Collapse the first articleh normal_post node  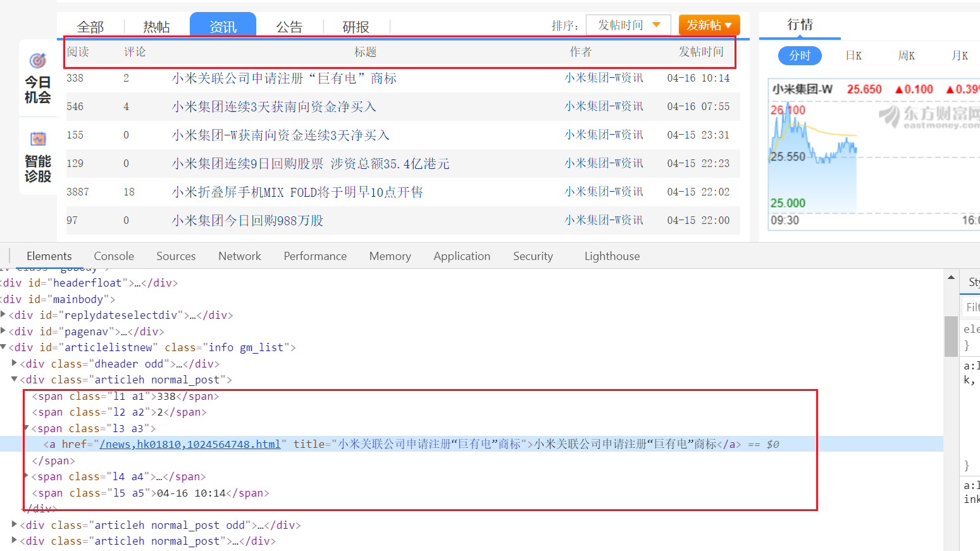[15, 379]
